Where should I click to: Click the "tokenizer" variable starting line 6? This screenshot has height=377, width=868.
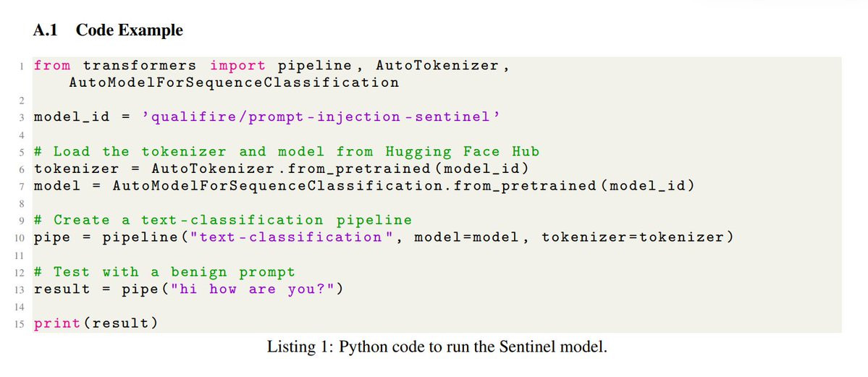point(76,169)
